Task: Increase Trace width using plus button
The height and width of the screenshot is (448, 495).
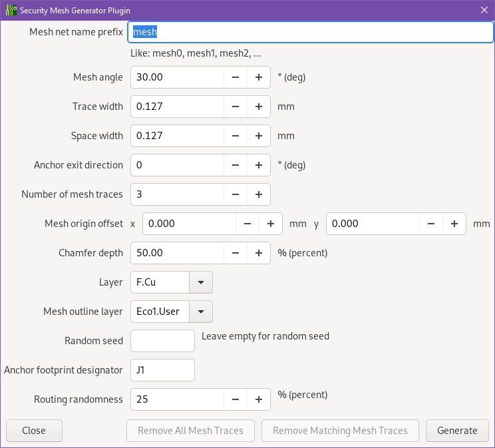Action: tap(259, 107)
